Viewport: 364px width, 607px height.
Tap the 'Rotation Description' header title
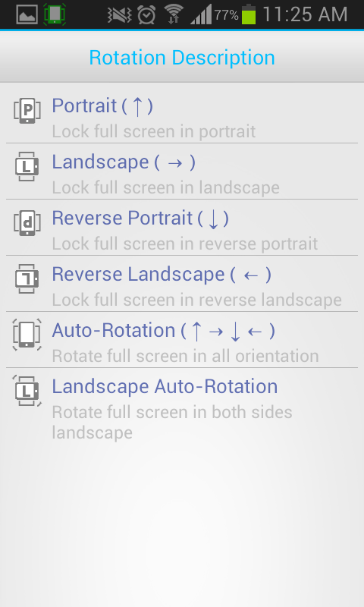182,58
